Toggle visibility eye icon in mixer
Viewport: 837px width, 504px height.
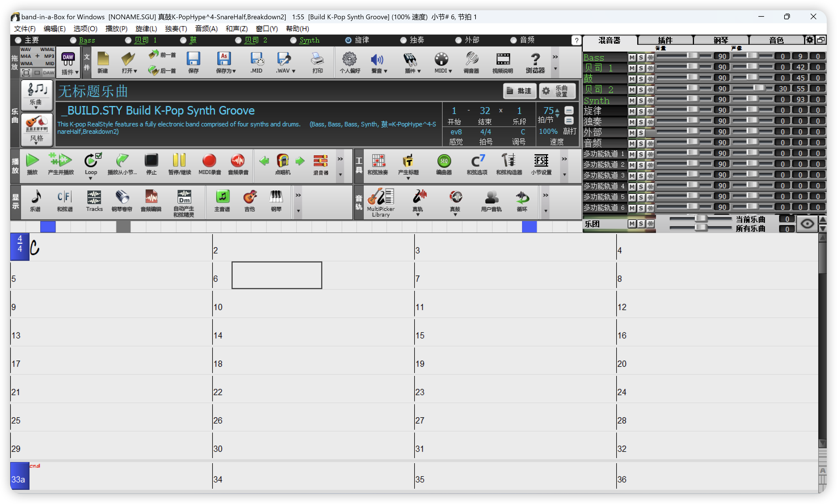click(807, 224)
